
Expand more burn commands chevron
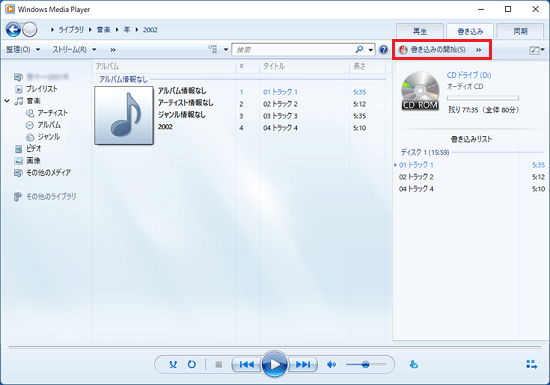point(479,50)
